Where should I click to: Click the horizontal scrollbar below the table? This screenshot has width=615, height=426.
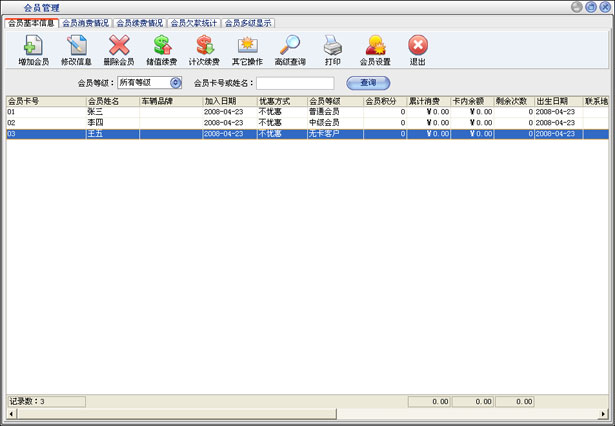click(300, 388)
